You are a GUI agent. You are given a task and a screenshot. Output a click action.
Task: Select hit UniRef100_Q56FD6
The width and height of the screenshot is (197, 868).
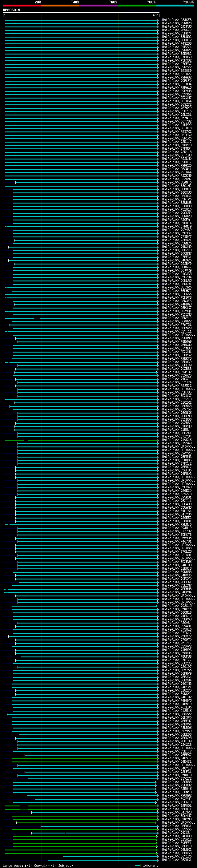[177, 470]
